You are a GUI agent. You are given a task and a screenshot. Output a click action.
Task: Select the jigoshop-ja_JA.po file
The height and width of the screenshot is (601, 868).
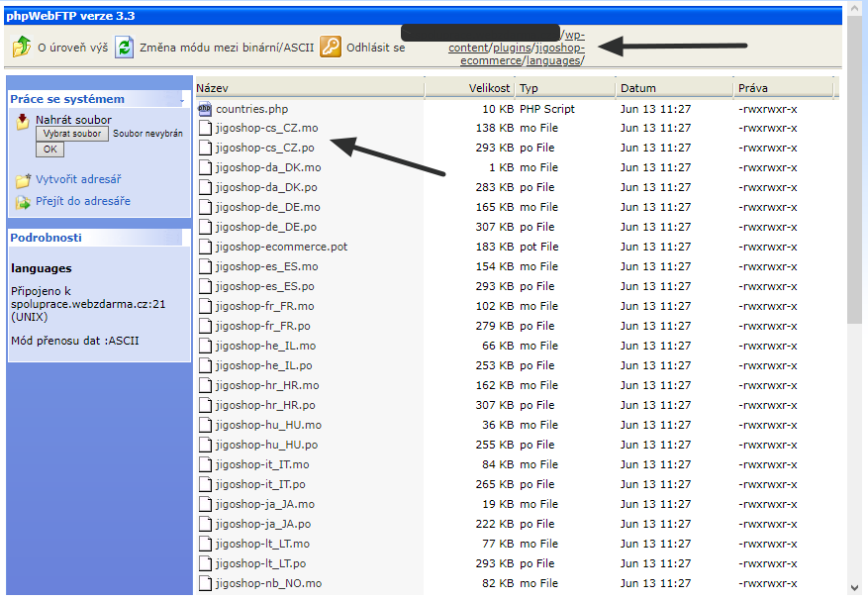click(263, 524)
